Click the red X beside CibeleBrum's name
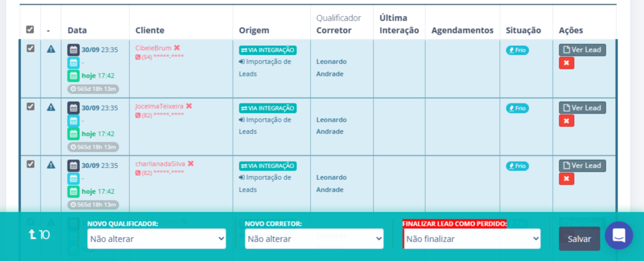This screenshot has height=261, width=644. 177,48
